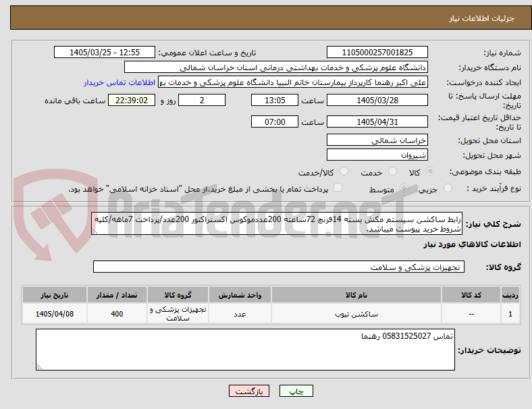Click the buyer organization name field
Viewport: 532px width, 409px height.
click(276, 67)
